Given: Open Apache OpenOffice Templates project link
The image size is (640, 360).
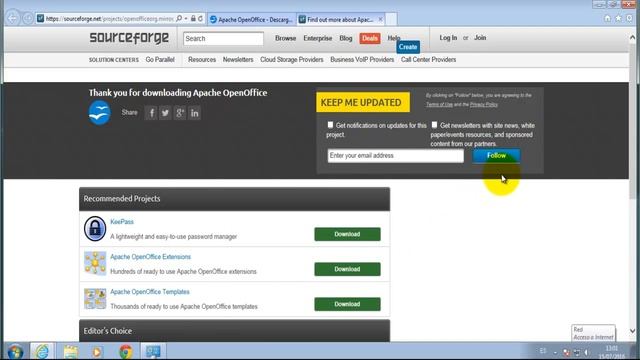Looking at the screenshot, I should 150,292.
